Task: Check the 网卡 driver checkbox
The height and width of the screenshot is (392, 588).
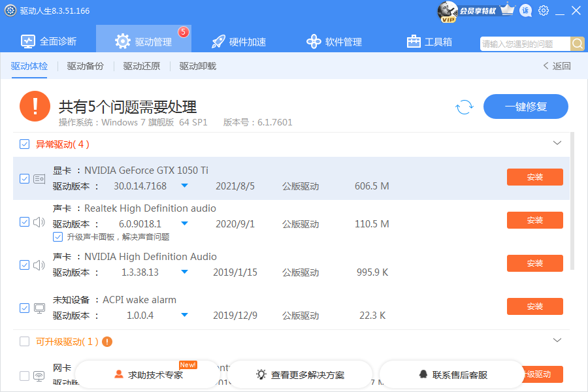Action: tap(24, 376)
